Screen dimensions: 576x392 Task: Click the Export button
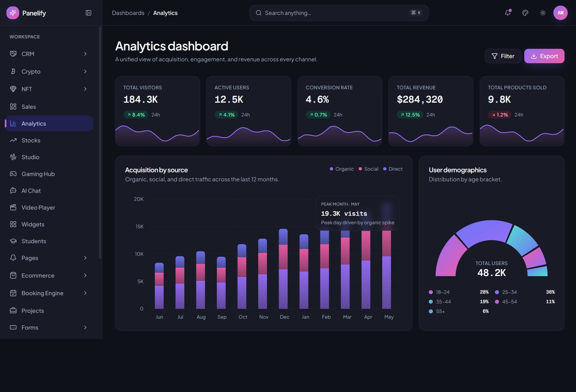(544, 56)
